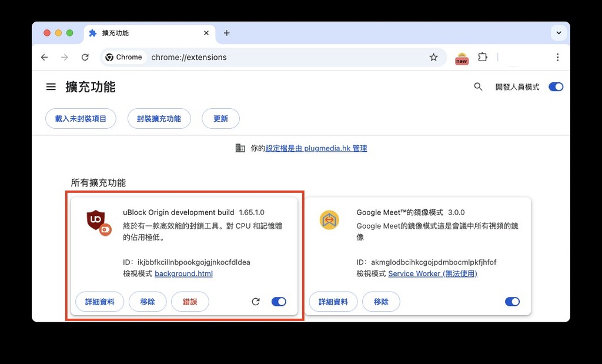This screenshot has width=602, height=364.
Task: Reload the uBlock Origin extension
Action: click(x=256, y=302)
